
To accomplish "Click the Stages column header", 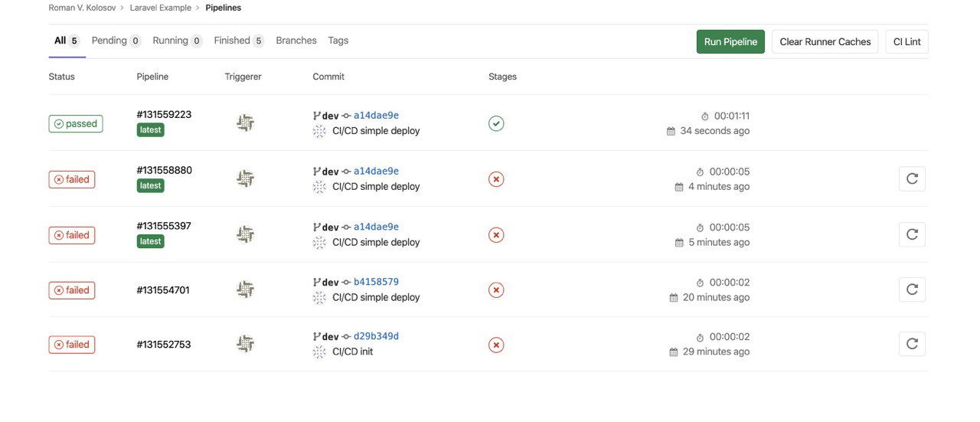I will click(503, 77).
